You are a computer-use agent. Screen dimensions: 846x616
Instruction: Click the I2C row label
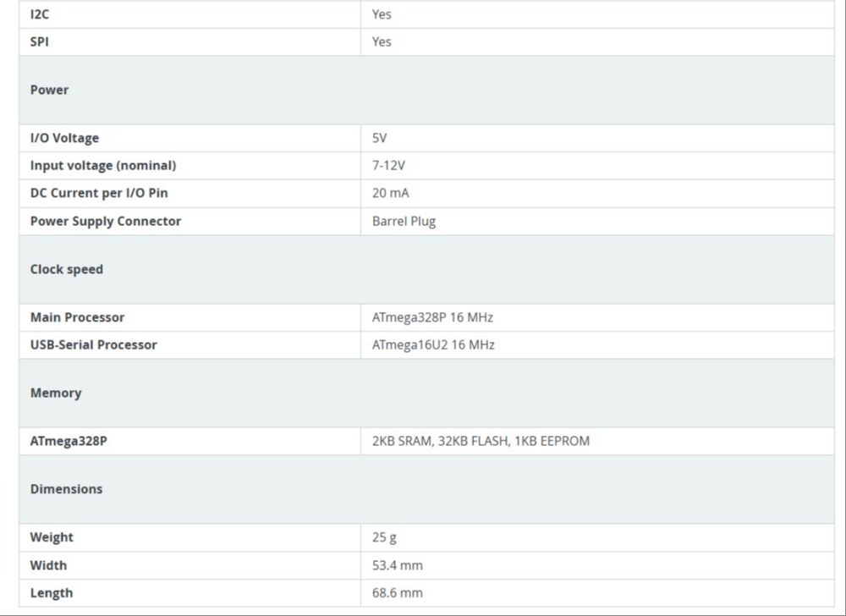40,14
